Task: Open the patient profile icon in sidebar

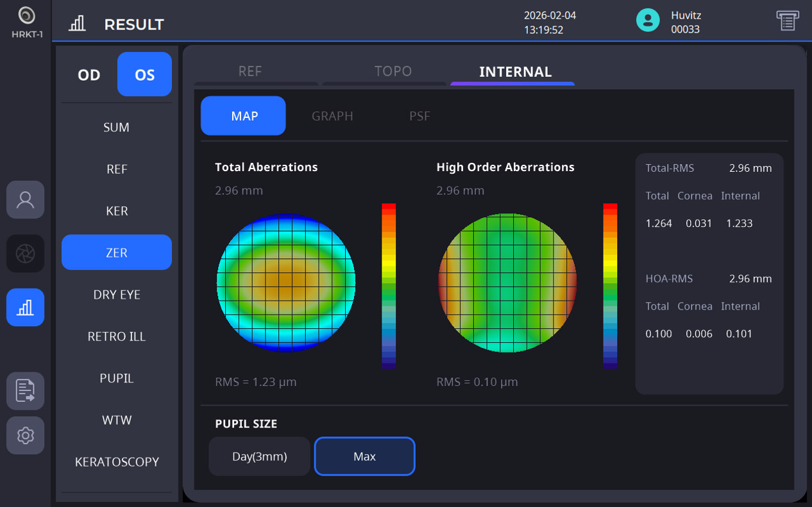Action: pos(26,200)
